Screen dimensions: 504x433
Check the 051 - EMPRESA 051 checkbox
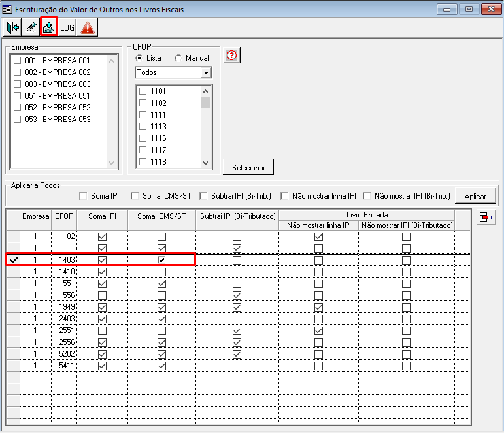[x=18, y=96]
